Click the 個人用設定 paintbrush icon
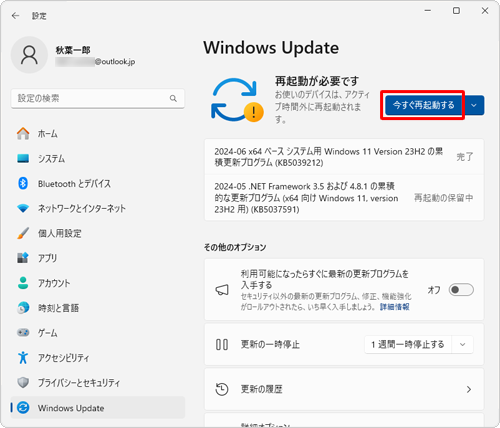Screen dimensions: 500x428 click(23, 233)
